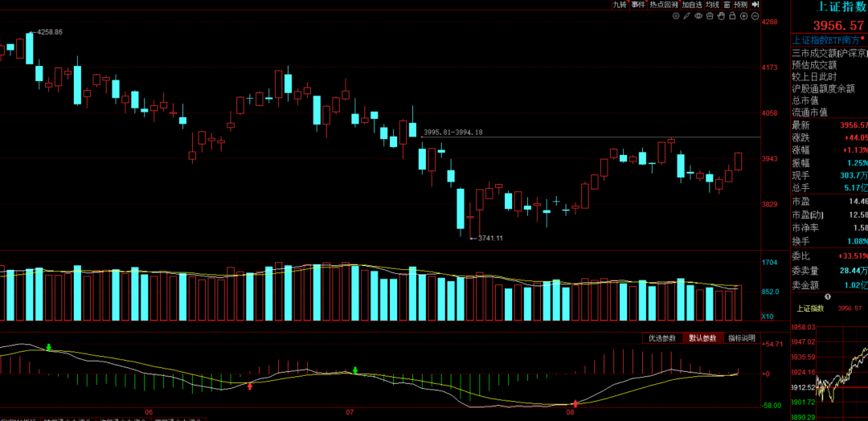Open the 上证指数ETF南方 link
The image size is (868, 421).
click(x=826, y=40)
